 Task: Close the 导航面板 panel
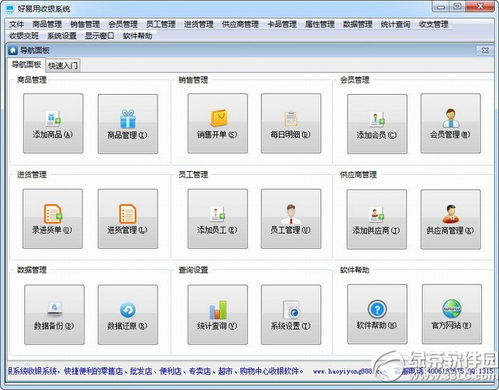[485, 50]
